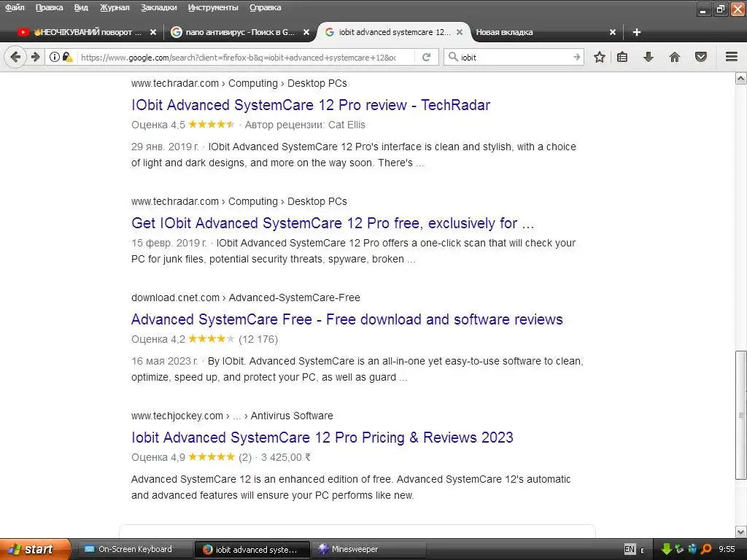Click the price 3 425,00 ₹
This screenshot has height=560, width=747.
286,457
